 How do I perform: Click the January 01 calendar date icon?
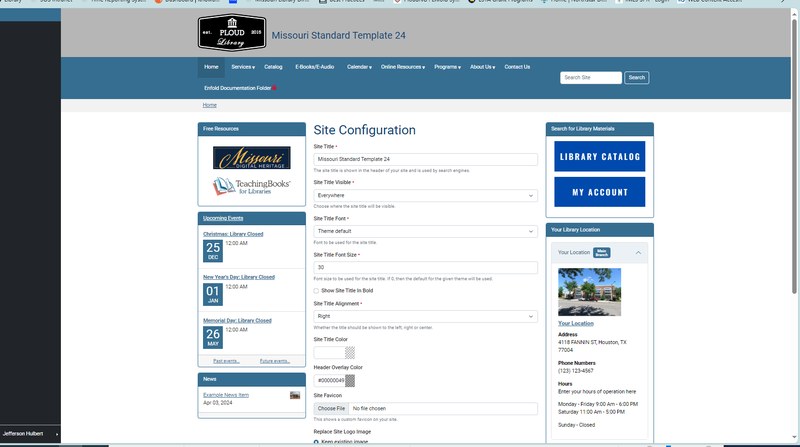pos(212,293)
